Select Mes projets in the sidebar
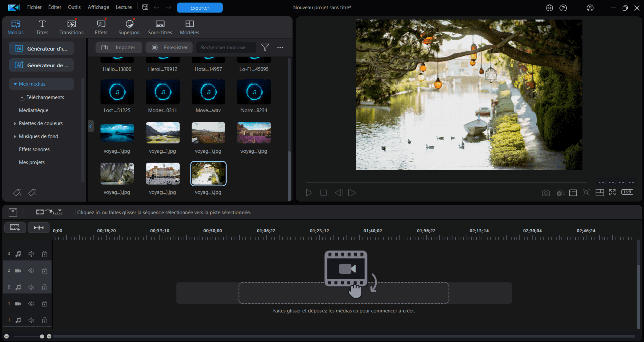This screenshot has width=644, height=342. [x=32, y=162]
